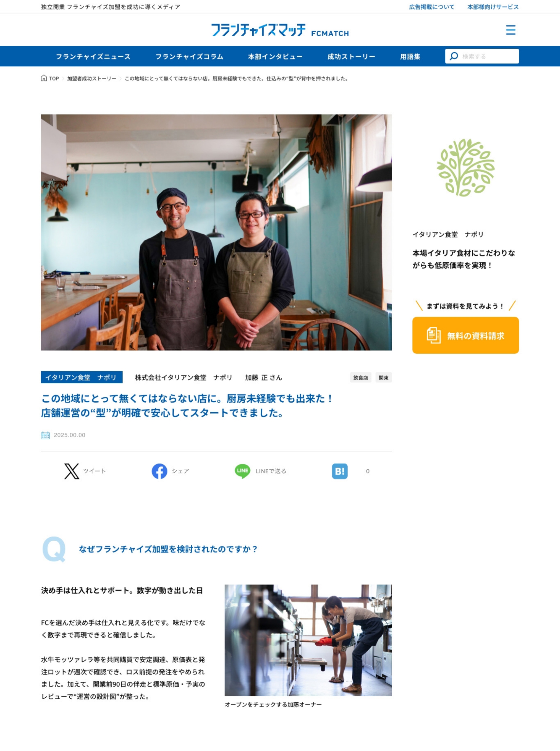Screen dimensions: 560x751
Task: Go to 本部インタビュー section
Action: pyautogui.click(x=275, y=57)
